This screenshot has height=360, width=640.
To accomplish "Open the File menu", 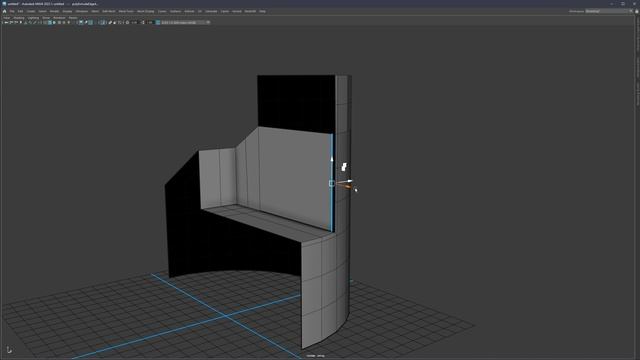I will (12, 11).
